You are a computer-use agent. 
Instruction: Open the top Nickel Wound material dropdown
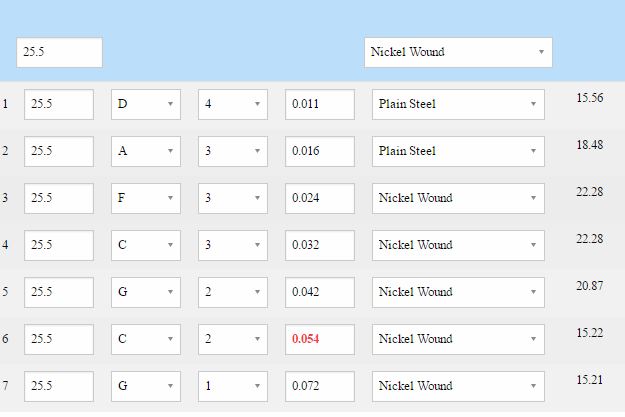click(x=458, y=52)
